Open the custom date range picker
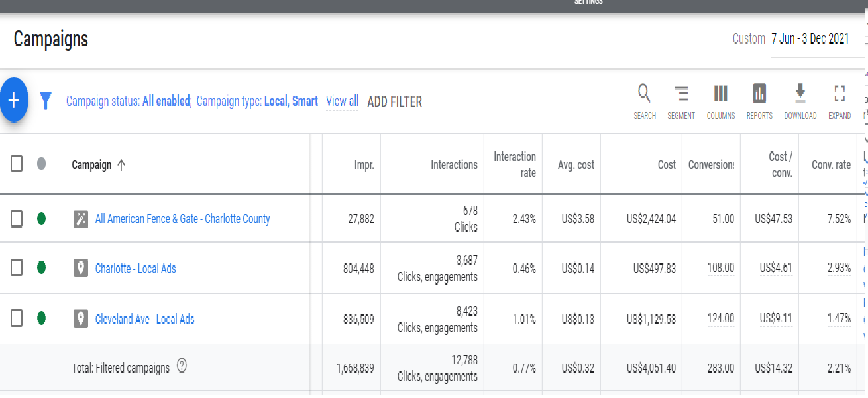 click(x=809, y=39)
